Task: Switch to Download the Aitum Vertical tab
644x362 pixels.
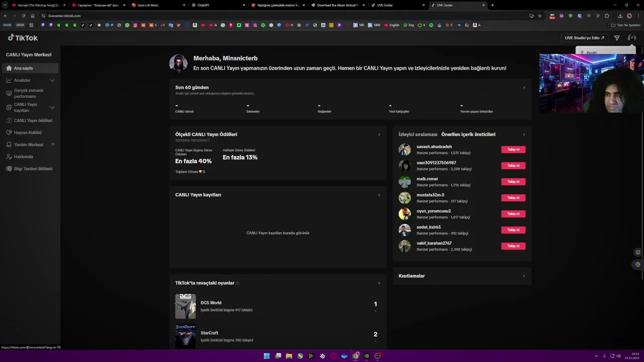Action: [338, 5]
